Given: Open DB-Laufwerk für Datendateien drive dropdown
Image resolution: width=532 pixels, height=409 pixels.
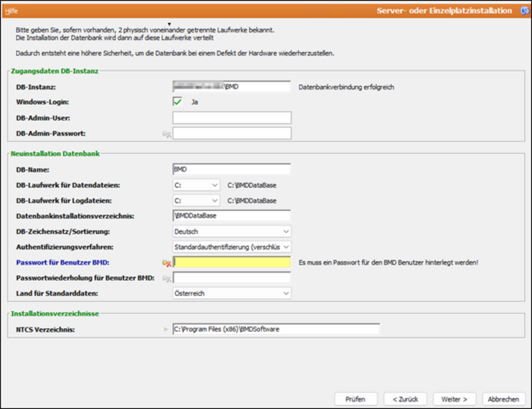Looking at the screenshot, I should [x=196, y=185].
